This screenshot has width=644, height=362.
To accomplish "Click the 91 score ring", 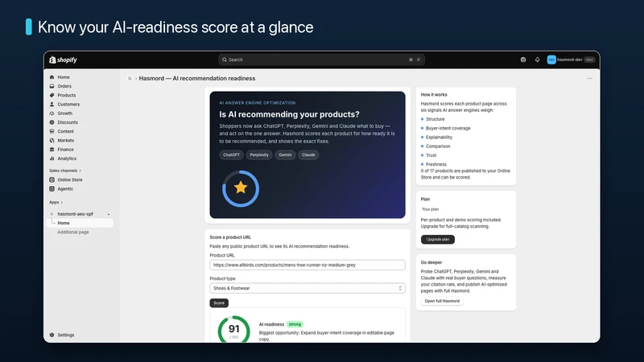I will 233,329.
